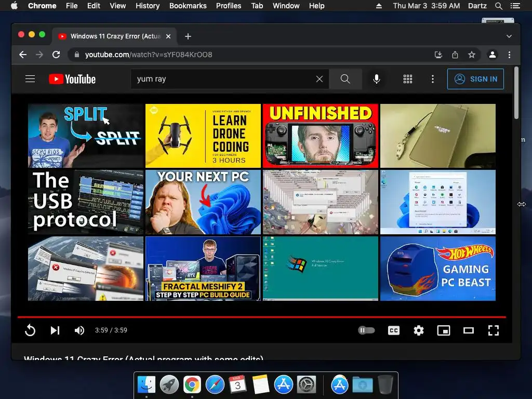532x399 pixels.
Task: Mute the video volume
Action: (x=79, y=330)
